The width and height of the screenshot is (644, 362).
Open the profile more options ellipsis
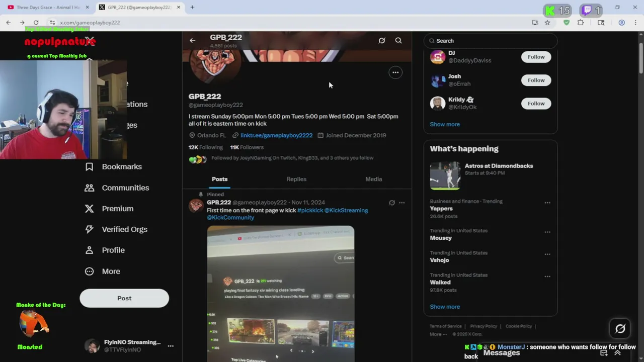click(395, 72)
